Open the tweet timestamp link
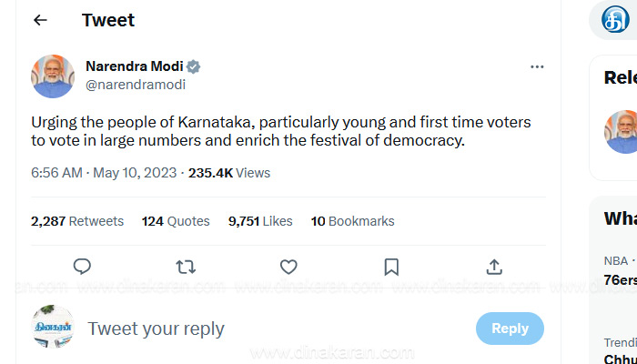 pyautogui.click(x=104, y=172)
